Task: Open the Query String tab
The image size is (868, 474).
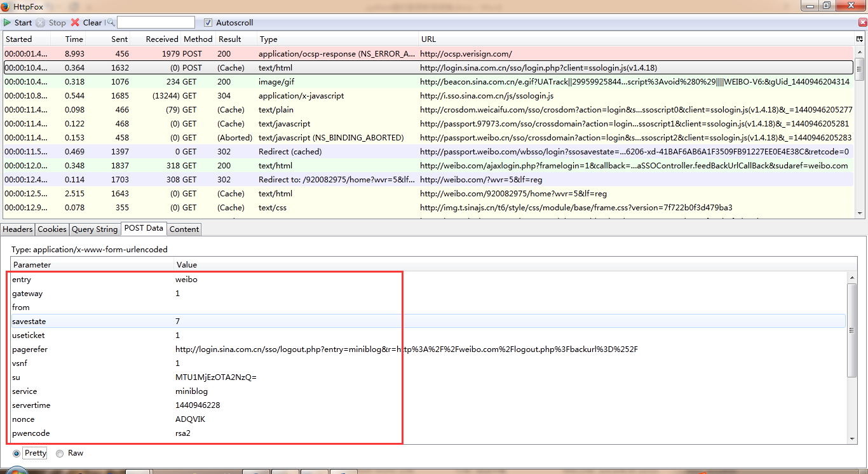Action: 95,229
